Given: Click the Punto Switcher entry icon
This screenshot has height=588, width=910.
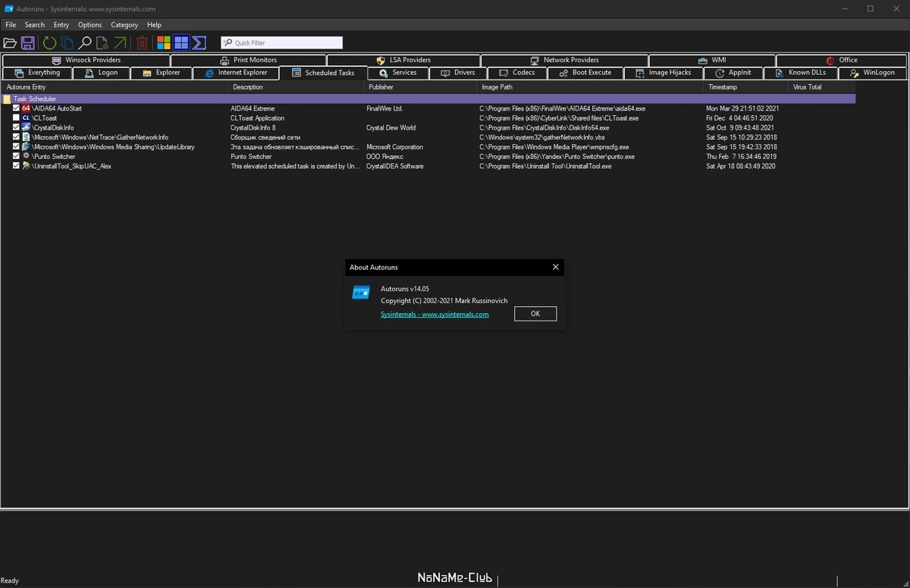Looking at the screenshot, I should [x=27, y=156].
